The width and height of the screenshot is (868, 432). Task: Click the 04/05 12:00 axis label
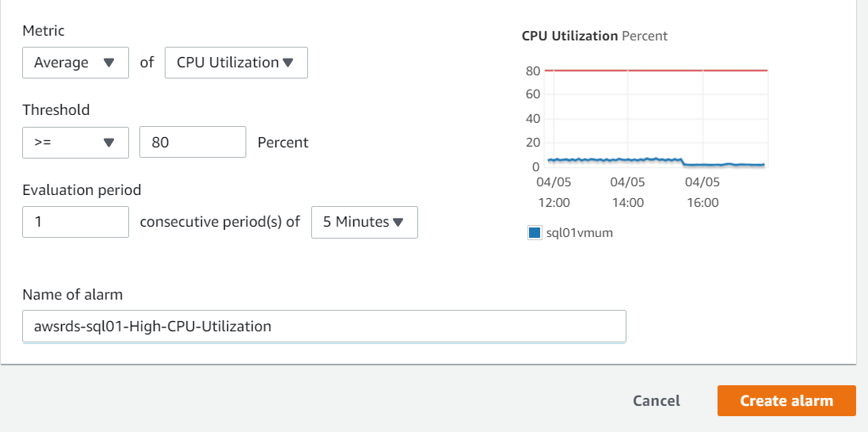coord(554,192)
